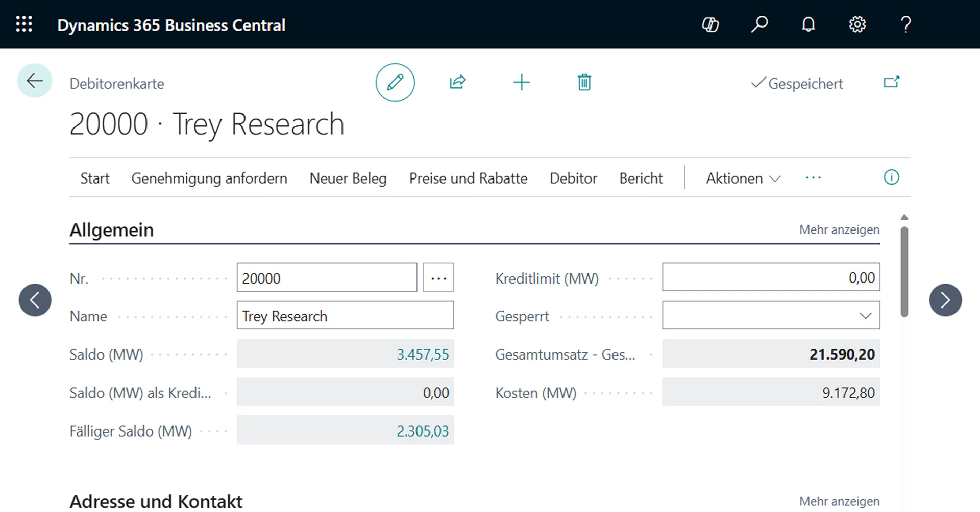980x512 pixels.
Task: Open Saldo (MW) value 3.457,55
Action: click(423, 354)
